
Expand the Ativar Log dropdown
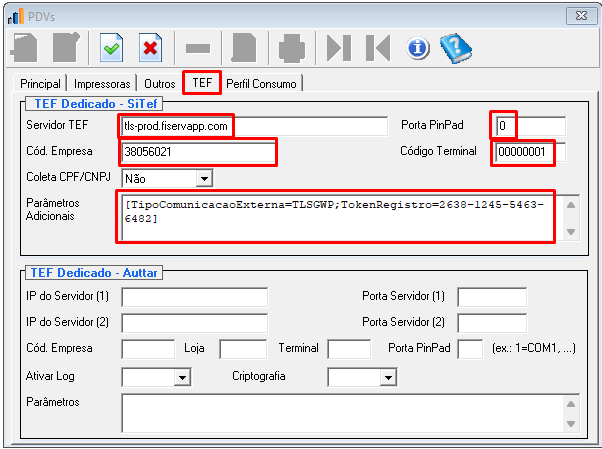point(182,378)
